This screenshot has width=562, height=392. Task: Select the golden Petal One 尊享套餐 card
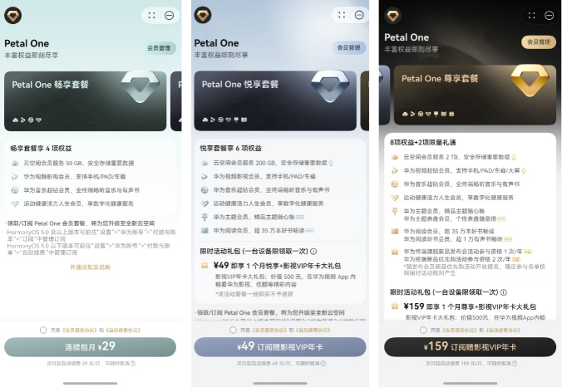click(475, 96)
